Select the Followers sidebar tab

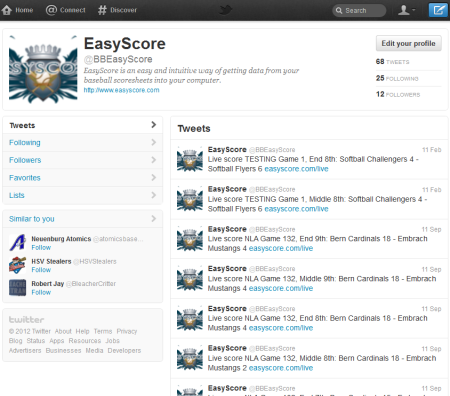(x=83, y=160)
